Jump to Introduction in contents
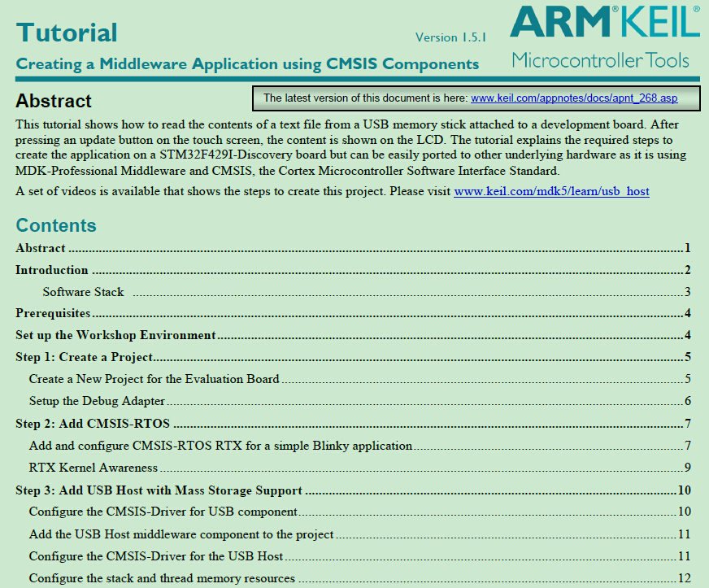Image resolution: width=709 pixels, height=588 pixels. tap(353, 270)
